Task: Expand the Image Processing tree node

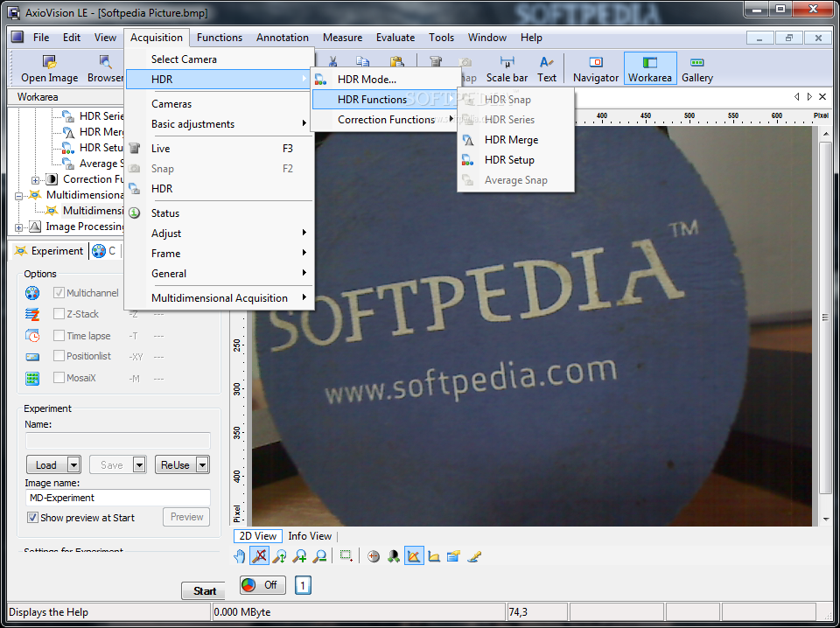Action: click(18, 227)
